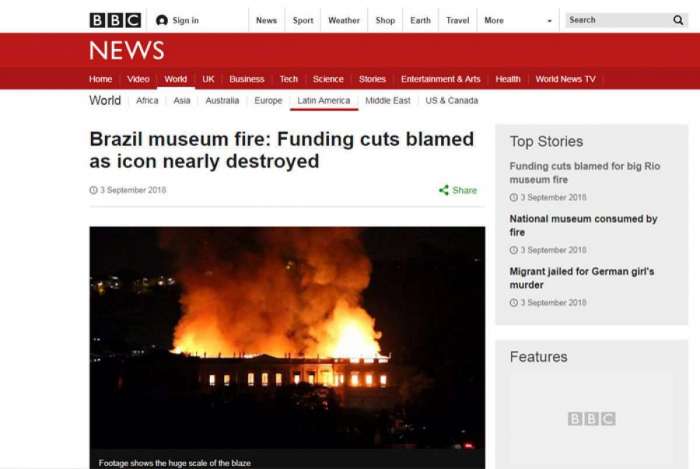The width and height of the screenshot is (700, 469).
Task: Play the museum fire footage thumbnail
Action: point(287,344)
